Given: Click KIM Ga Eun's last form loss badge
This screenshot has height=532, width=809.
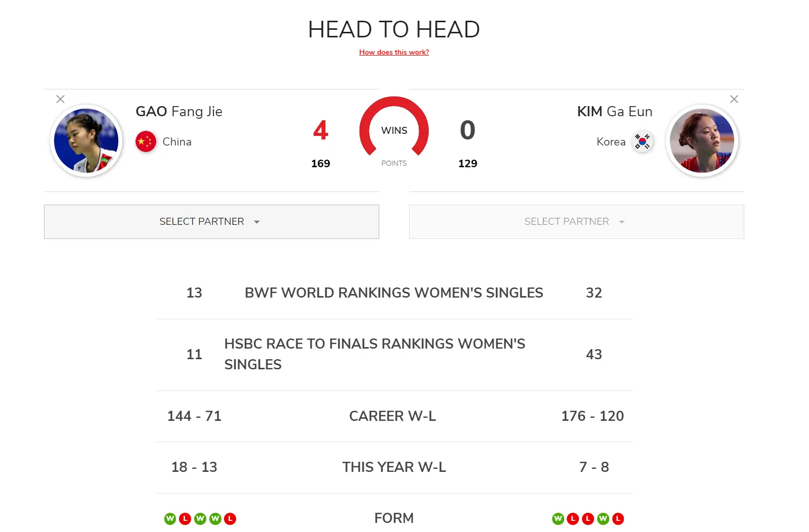Looking at the screenshot, I should pyautogui.click(x=618, y=519).
